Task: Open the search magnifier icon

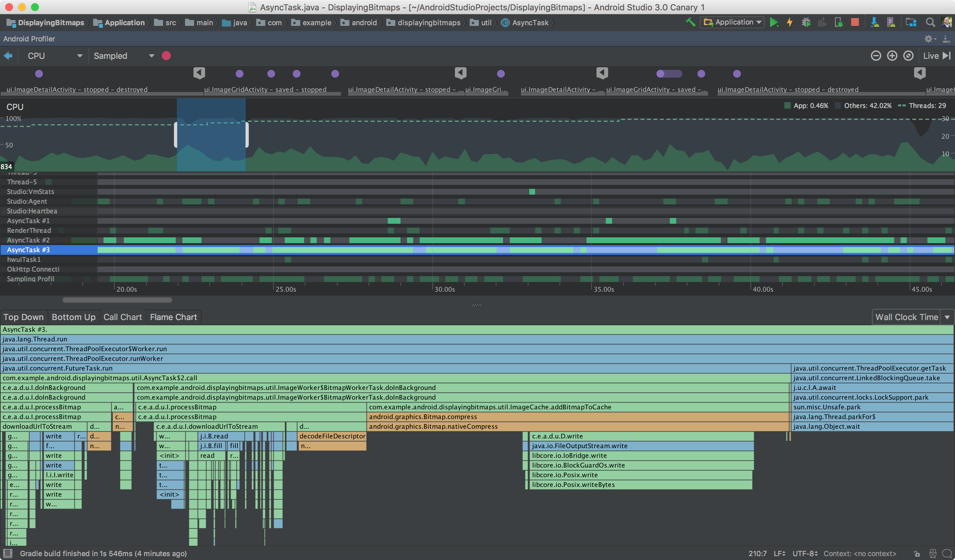Action: (930, 23)
